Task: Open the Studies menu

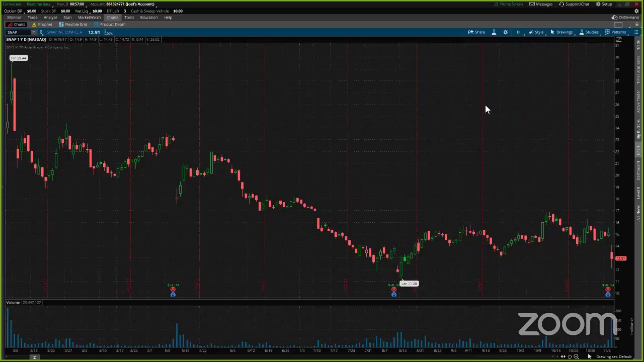Action: 589,32
